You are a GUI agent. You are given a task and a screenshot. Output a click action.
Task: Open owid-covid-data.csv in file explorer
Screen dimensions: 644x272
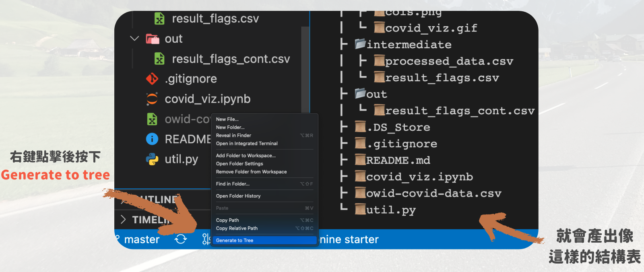pos(187,119)
